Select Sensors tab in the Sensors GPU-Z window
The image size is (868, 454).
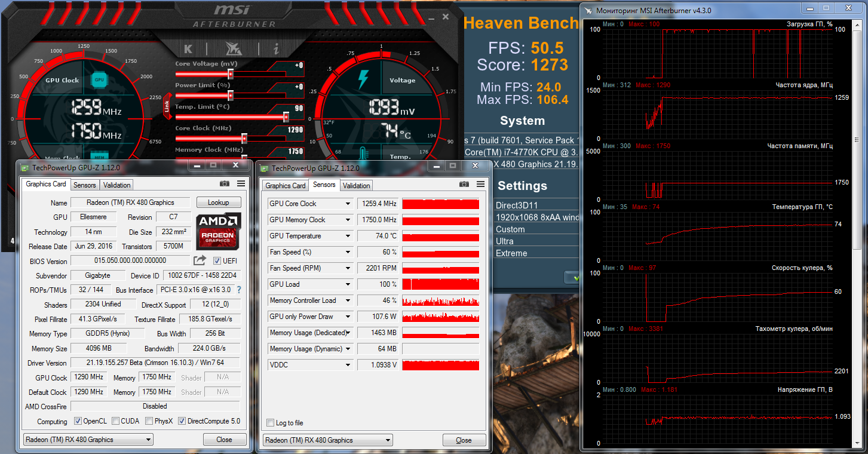pyautogui.click(x=324, y=185)
